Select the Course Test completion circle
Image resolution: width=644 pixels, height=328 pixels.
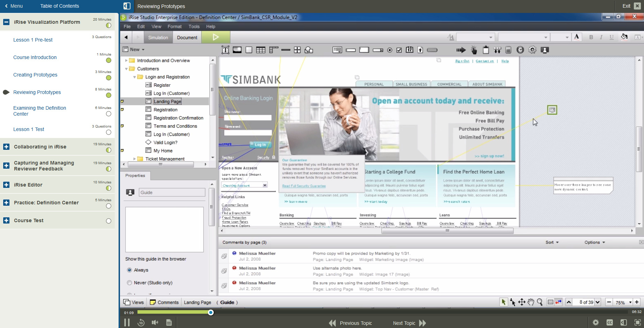(x=108, y=221)
